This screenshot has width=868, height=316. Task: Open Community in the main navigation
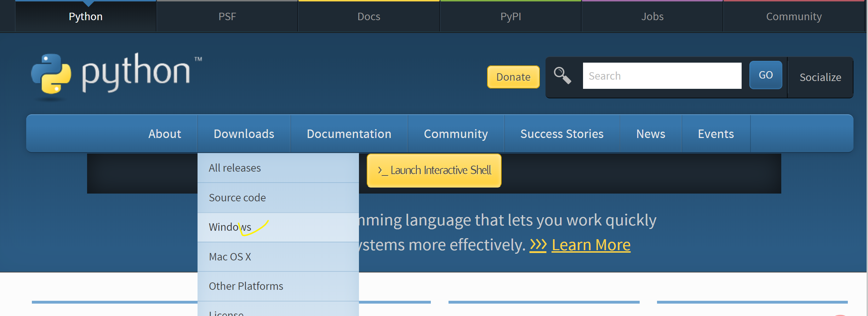pyautogui.click(x=456, y=134)
